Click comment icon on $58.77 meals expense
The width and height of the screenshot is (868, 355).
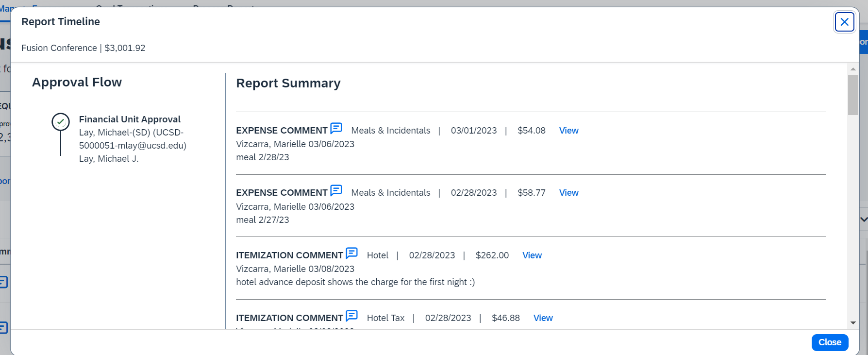pyautogui.click(x=336, y=190)
